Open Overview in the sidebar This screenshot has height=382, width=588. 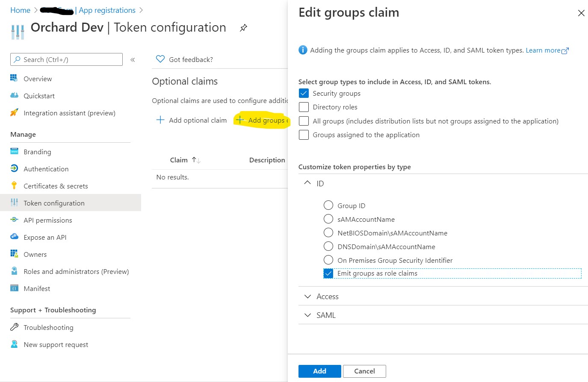coord(38,79)
